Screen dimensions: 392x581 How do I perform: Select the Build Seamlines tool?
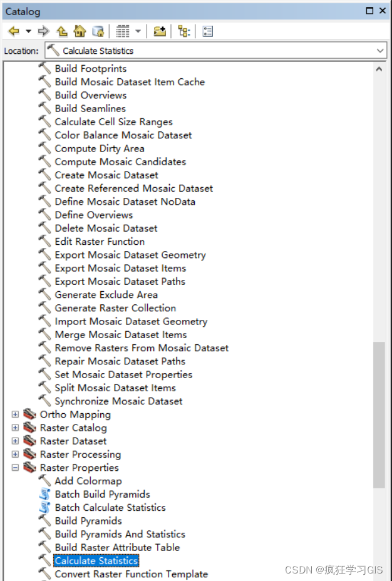90,108
